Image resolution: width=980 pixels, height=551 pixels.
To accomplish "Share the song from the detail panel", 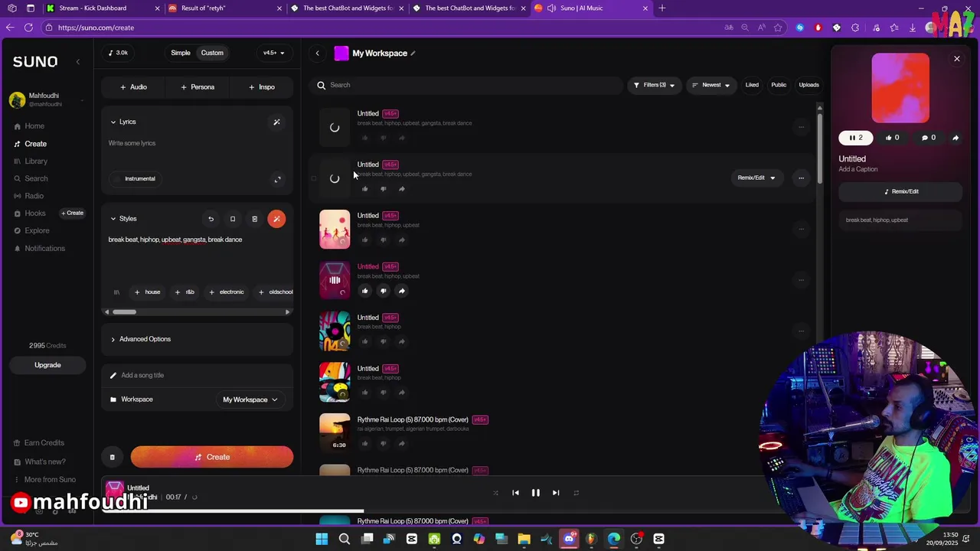I will (955, 139).
